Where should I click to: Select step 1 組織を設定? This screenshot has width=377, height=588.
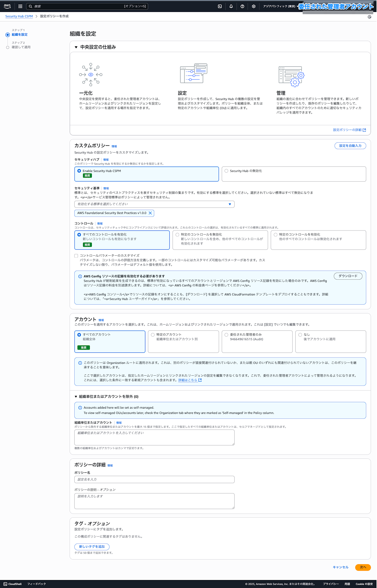20,35
